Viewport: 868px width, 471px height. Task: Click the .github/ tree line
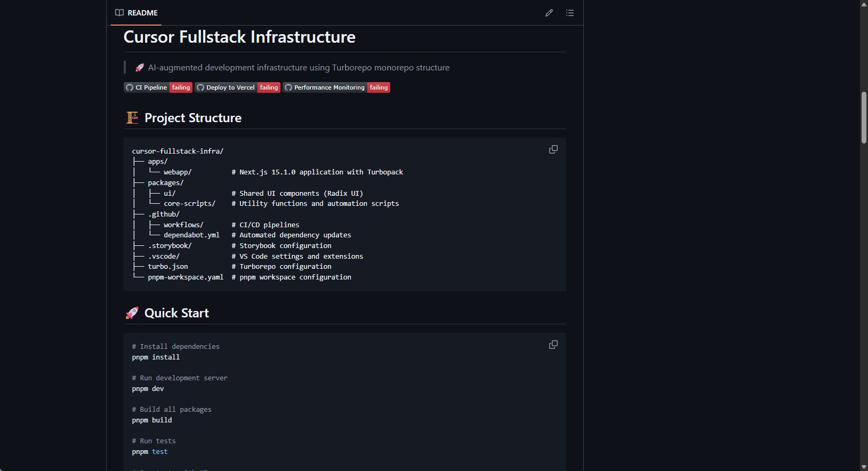click(x=164, y=214)
